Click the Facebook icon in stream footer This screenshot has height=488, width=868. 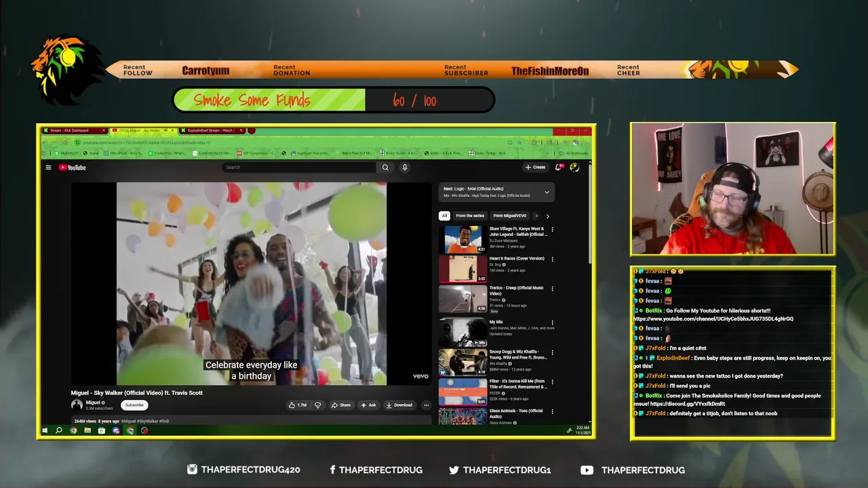(332, 470)
